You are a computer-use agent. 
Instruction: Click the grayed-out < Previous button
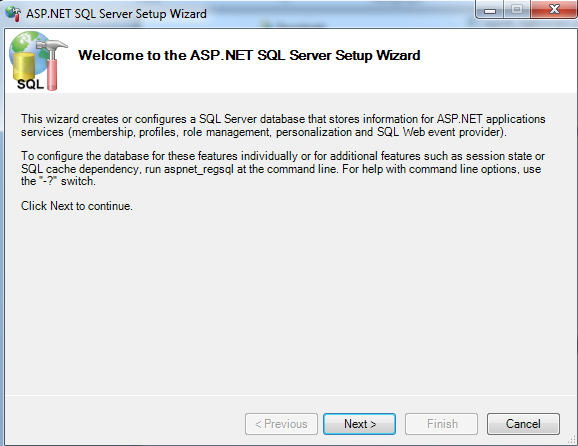281,424
